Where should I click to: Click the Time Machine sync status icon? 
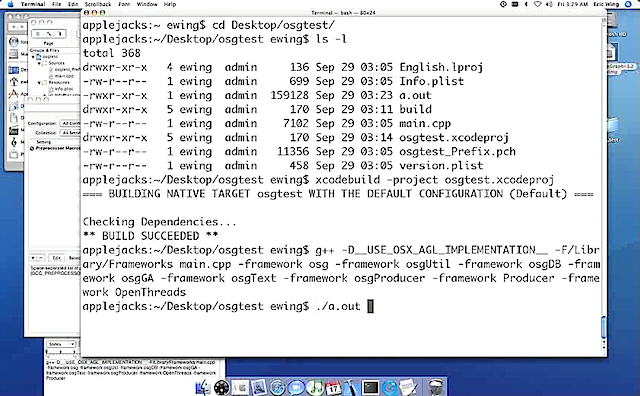(x=503, y=4)
